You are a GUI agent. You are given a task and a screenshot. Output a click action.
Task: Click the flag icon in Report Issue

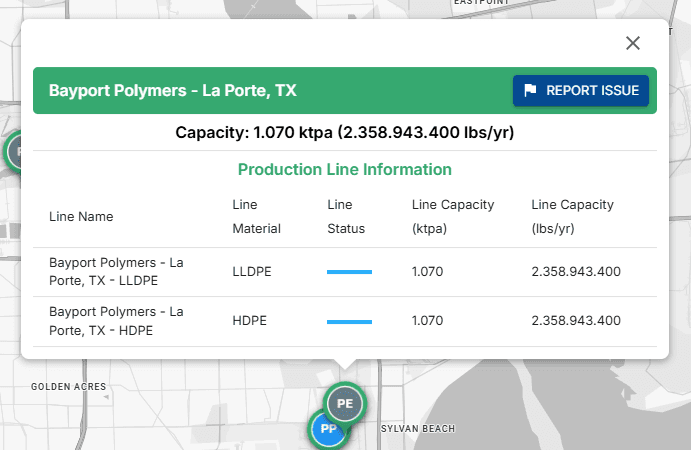(530, 90)
